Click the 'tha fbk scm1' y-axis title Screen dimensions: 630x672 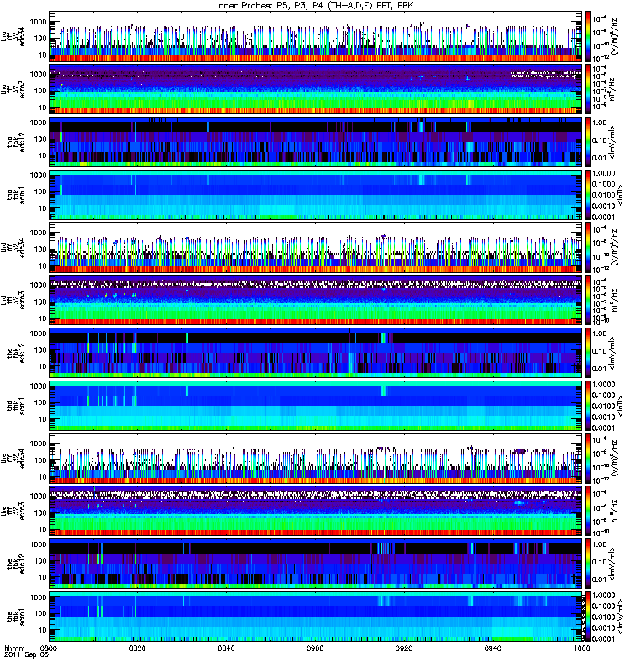tap(15, 195)
